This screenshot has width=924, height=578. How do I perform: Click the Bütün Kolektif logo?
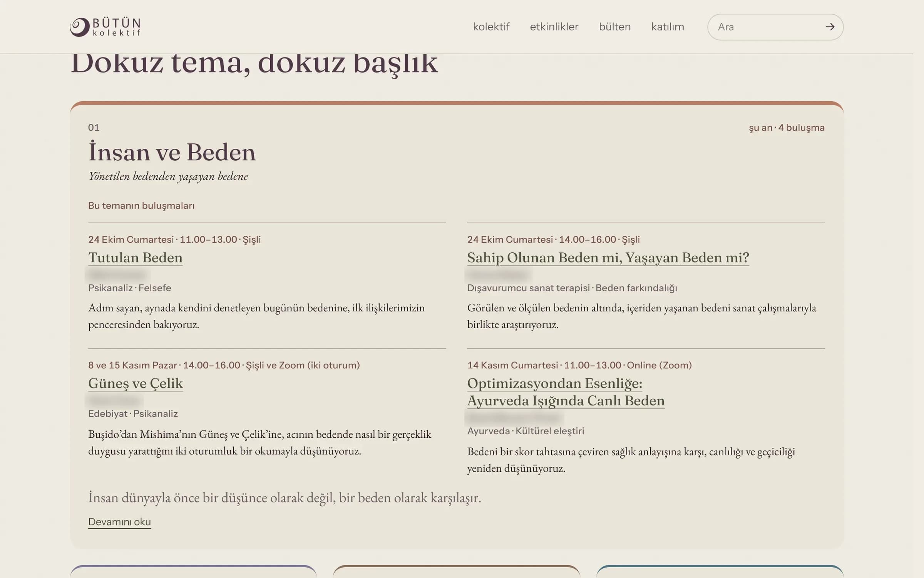coord(105,27)
